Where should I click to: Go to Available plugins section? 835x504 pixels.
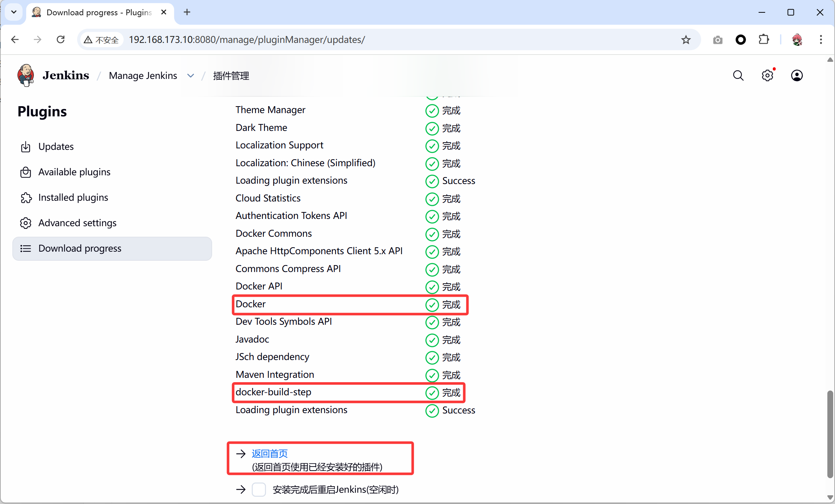pos(74,172)
